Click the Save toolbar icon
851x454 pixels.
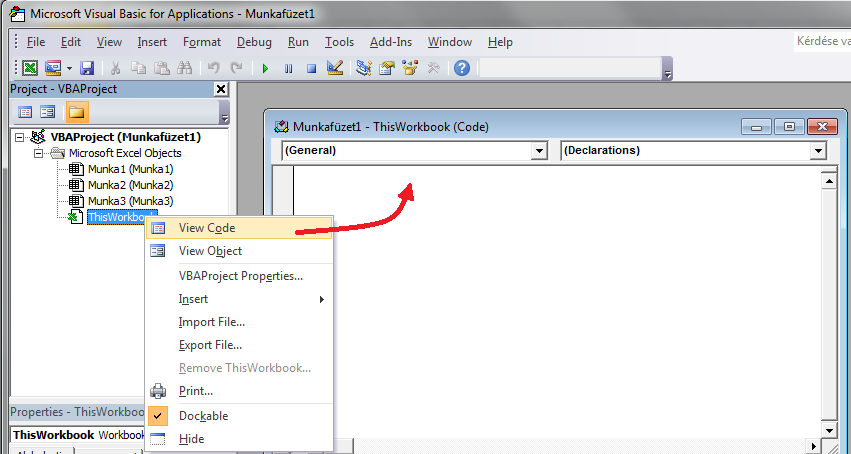pyautogui.click(x=87, y=68)
